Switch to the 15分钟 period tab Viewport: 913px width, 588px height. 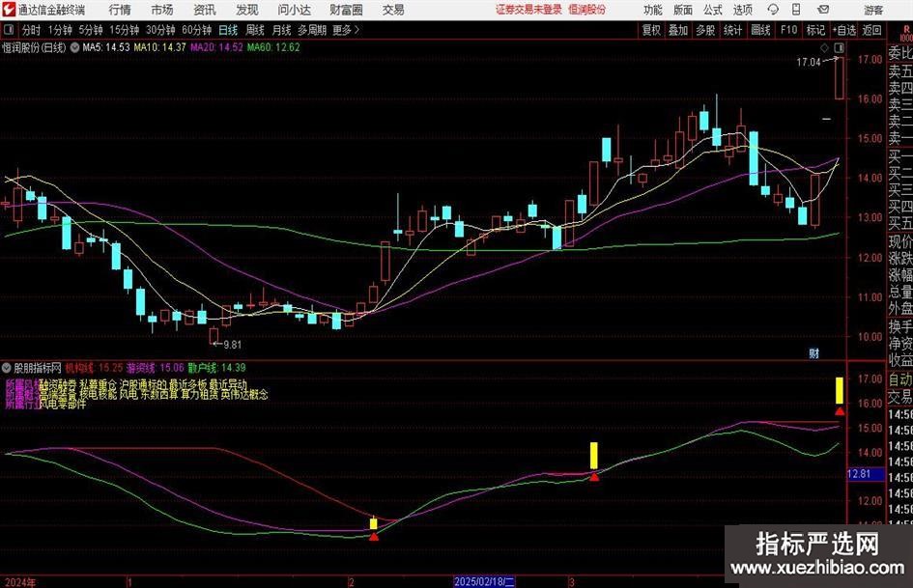pyautogui.click(x=124, y=30)
